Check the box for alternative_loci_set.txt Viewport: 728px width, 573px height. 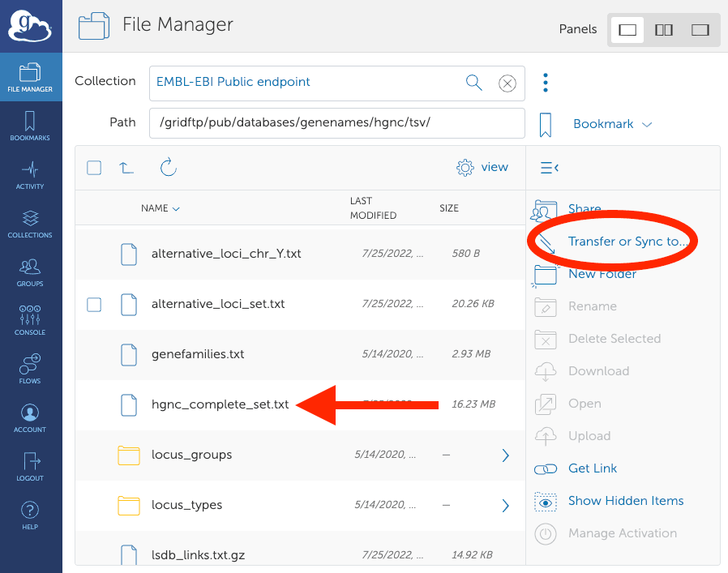tap(94, 304)
